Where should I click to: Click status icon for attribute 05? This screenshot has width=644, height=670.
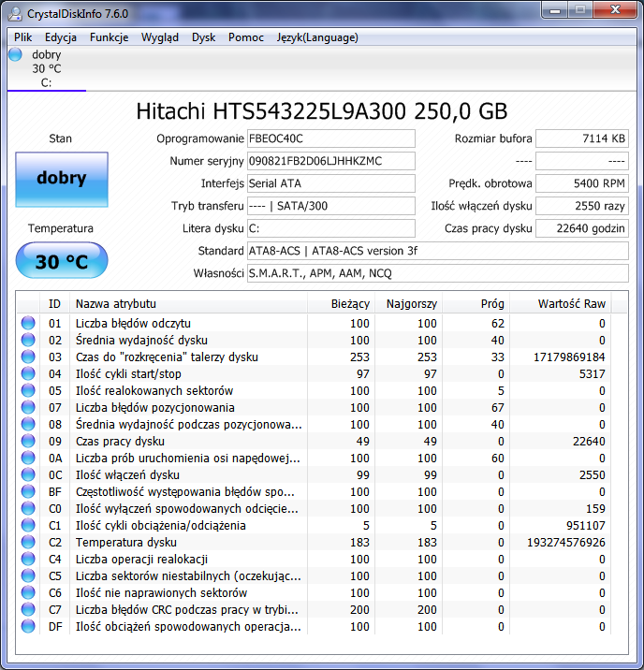28,390
